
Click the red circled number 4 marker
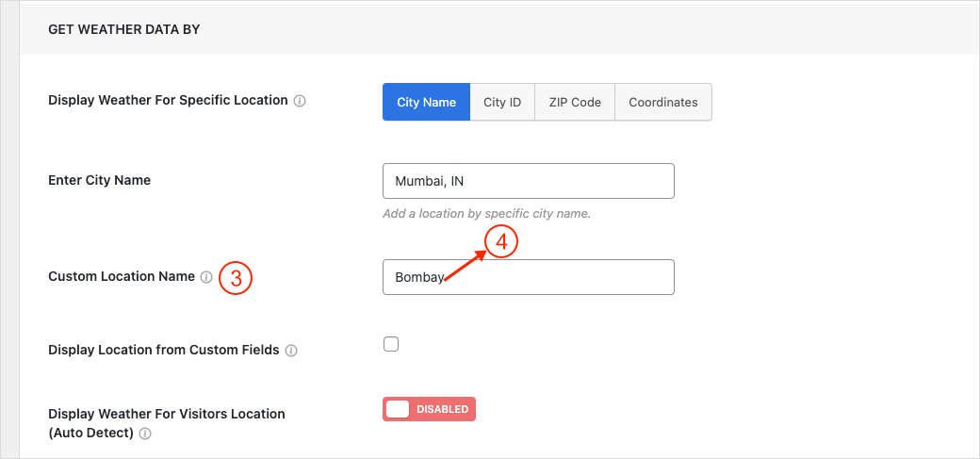click(502, 242)
